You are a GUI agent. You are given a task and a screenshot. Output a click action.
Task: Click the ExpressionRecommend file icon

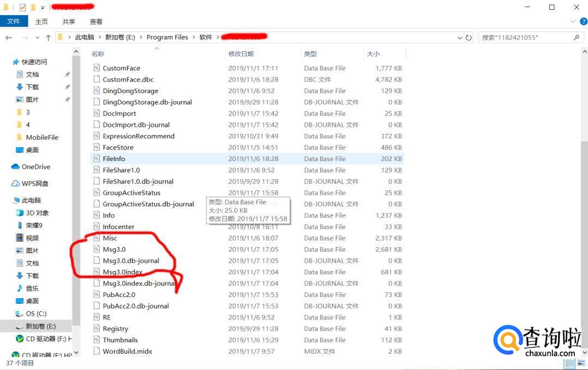pos(96,135)
